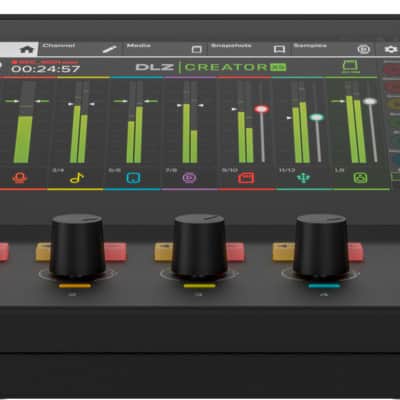Select the red channel 9/10 icon
Viewport: 400px width, 400px height.
[246, 178]
